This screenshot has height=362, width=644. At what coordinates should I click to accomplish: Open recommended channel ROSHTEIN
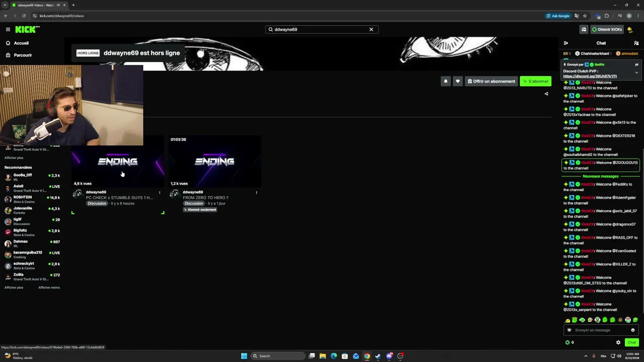[32, 199]
